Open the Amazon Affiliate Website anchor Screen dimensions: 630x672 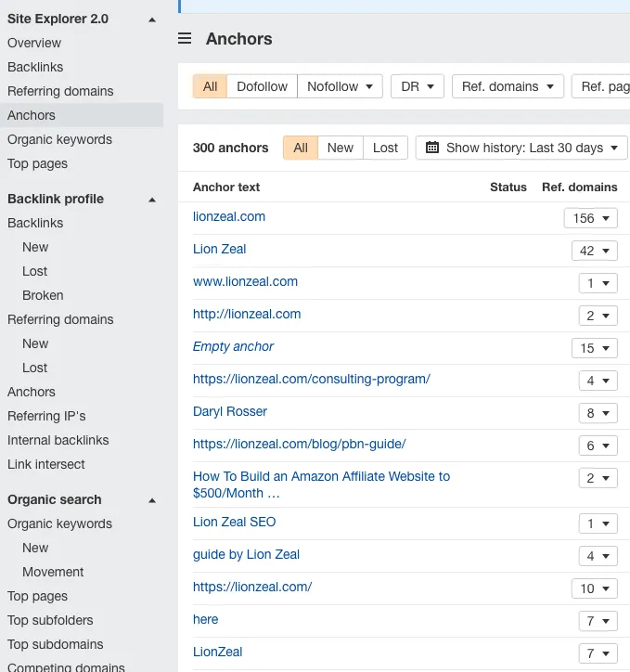pyautogui.click(x=321, y=485)
